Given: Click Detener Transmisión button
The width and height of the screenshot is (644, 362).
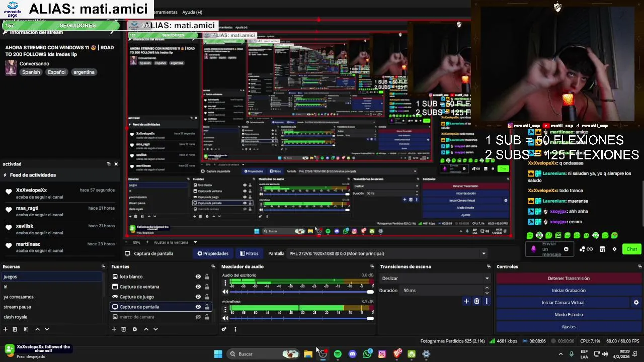Looking at the screenshot, I should (569, 279).
